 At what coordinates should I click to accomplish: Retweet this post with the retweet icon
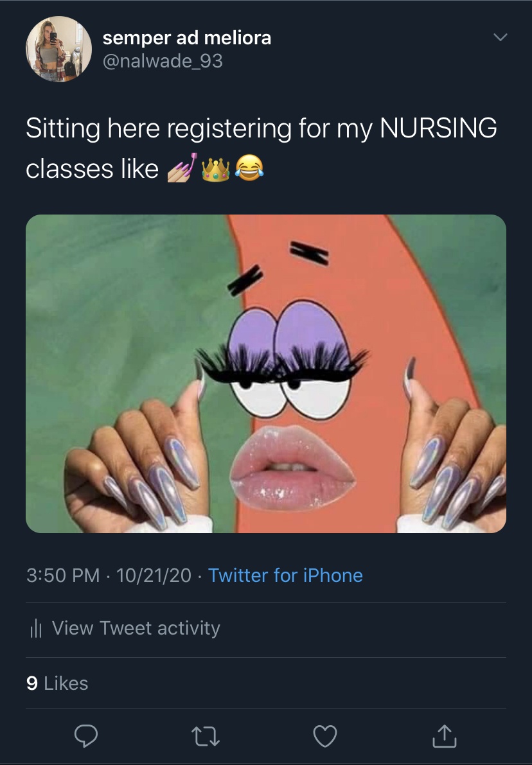click(x=206, y=736)
